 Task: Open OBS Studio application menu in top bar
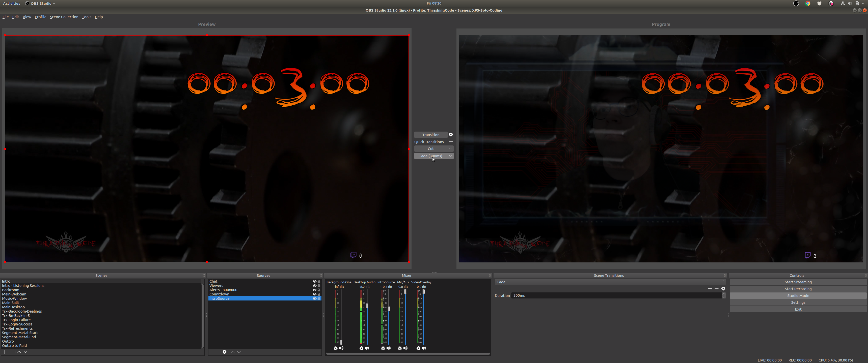[40, 3]
